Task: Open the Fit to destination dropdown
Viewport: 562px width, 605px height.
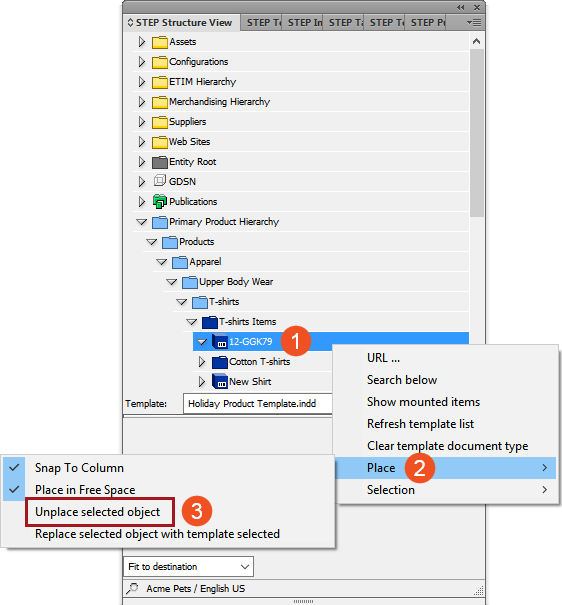Action: (x=189, y=566)
